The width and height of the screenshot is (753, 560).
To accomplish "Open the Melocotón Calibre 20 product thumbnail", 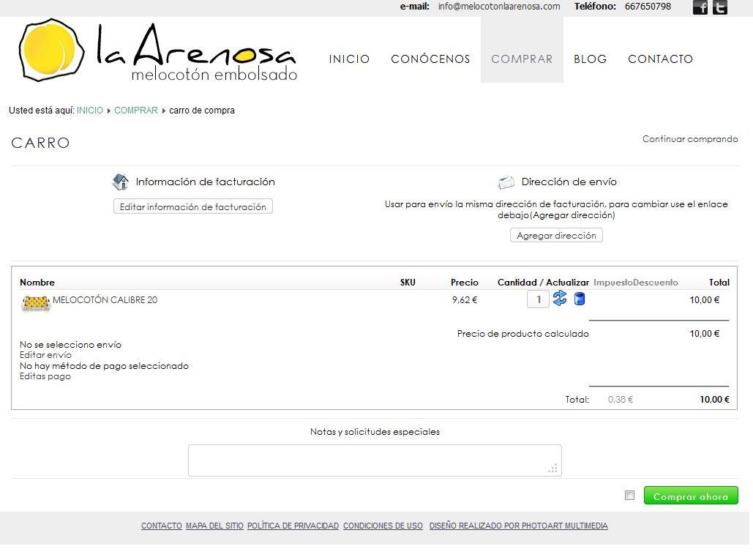I will 36,303.
